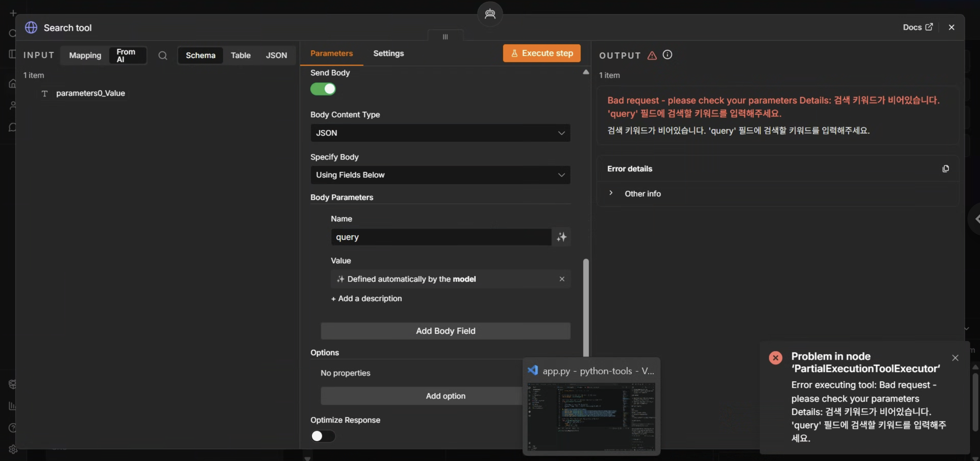Click the output info circle icon

pyautogui.click(x=667, y=55)
